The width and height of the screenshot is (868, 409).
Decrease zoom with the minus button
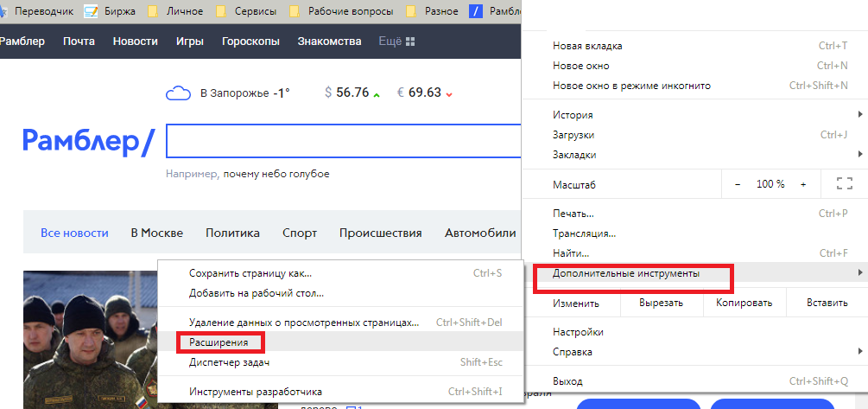(738, 184)
